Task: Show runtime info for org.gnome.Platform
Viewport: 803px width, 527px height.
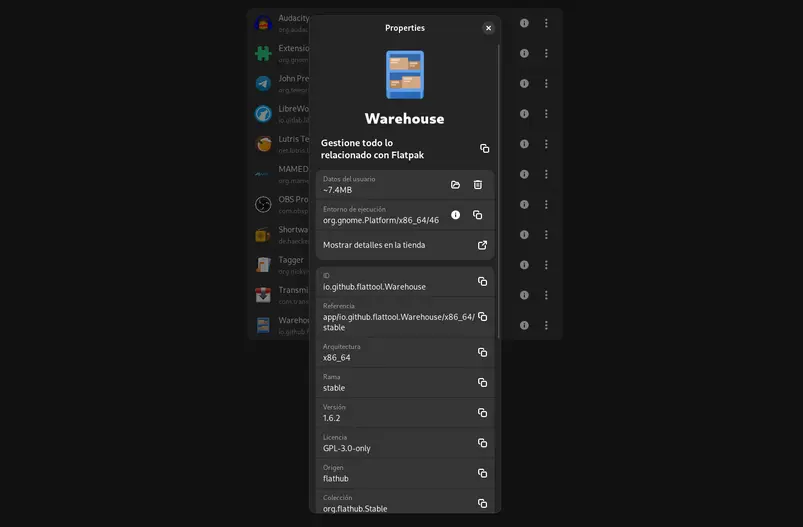Action: (455, 215)
